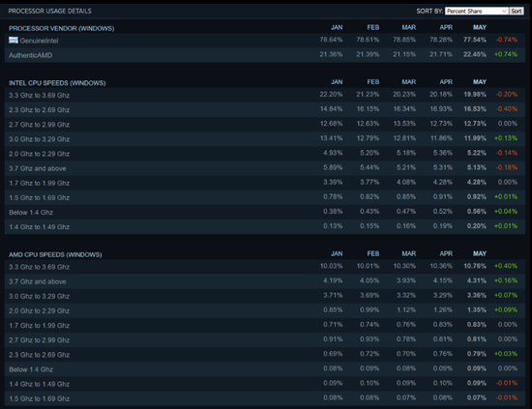Select Intel 3.3 Ghz to 3.69 Ghz row
Screen dimensions: 532x409
[x=265, y=95]
